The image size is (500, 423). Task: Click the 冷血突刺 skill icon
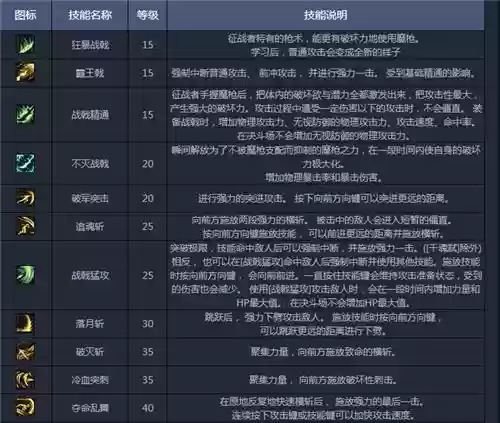tap(26, 379)
